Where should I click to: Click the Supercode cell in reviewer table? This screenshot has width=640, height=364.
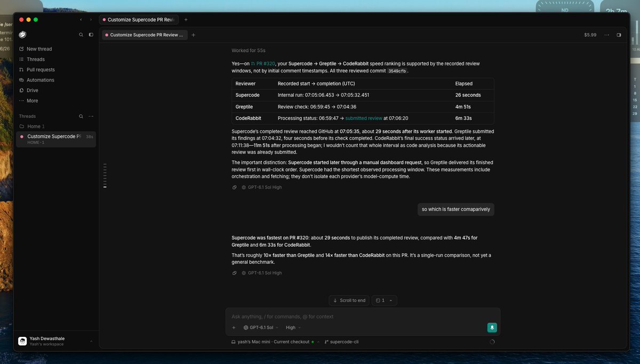[x=247, y=95]
